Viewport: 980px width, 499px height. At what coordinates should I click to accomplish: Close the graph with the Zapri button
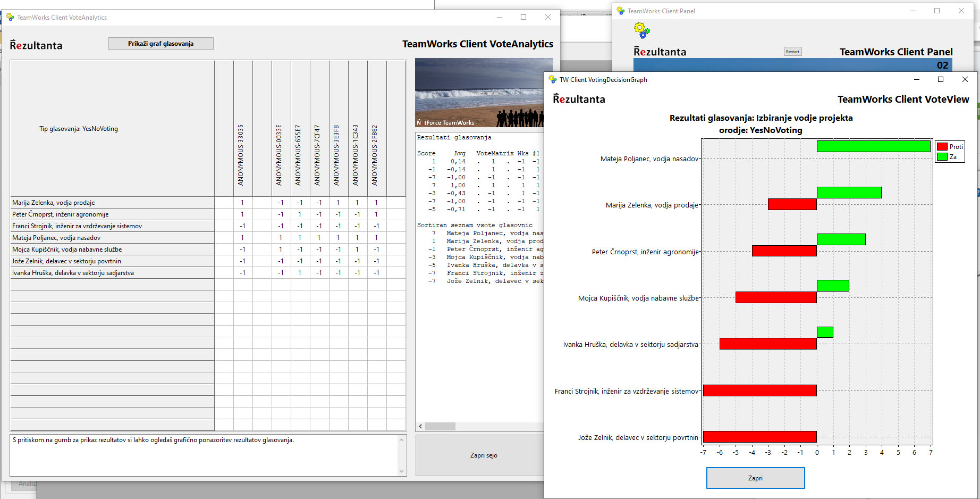click(755, 478)
